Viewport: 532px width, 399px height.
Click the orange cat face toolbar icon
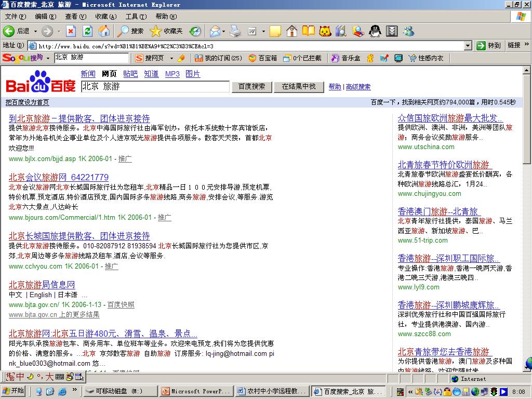point(325,31)
